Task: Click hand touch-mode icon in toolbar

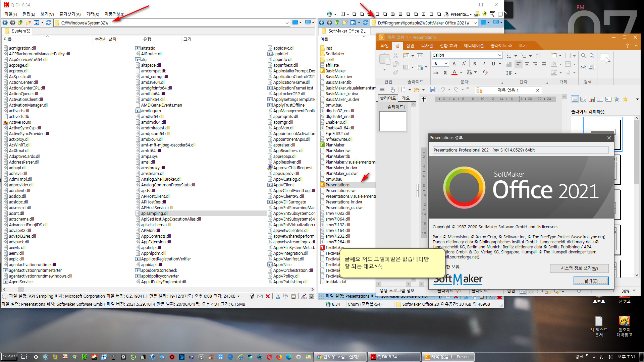Action: point(392,89)
